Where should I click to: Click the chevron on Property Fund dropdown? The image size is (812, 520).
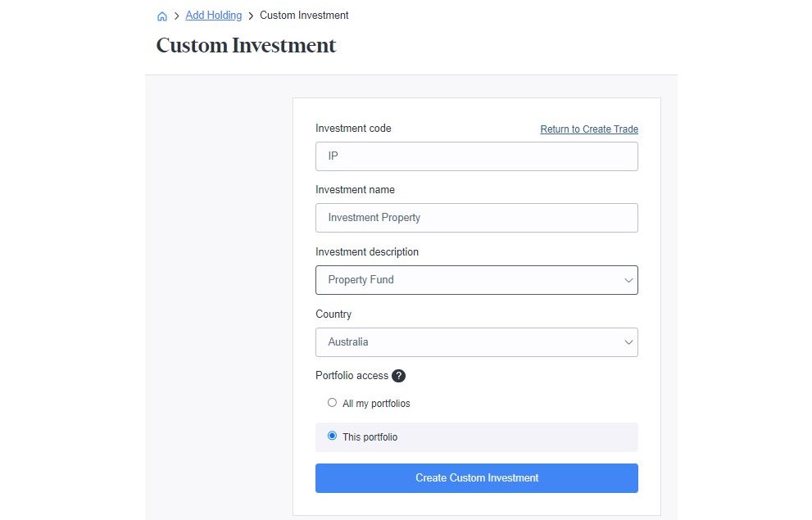tap(628, 280)
